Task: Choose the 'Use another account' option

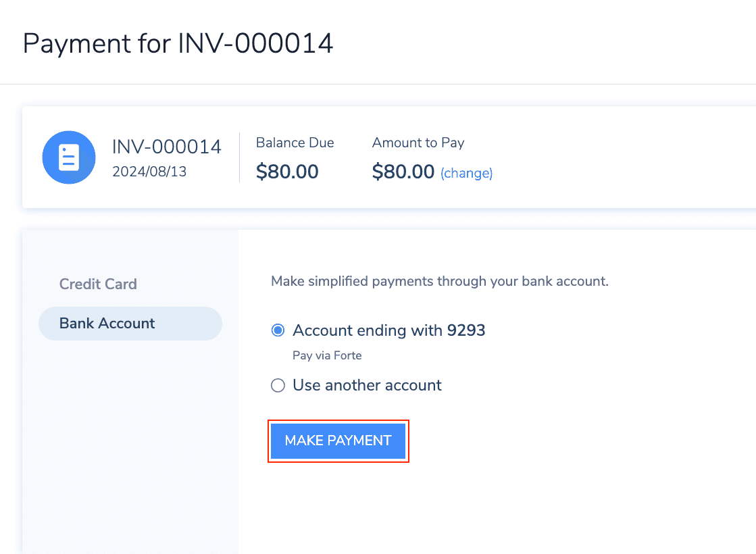Action: (278, 385)
